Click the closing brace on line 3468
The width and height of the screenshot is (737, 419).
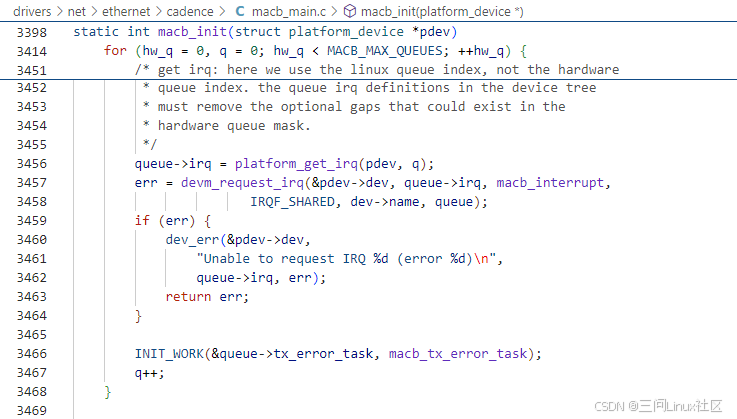coord(108,392)
